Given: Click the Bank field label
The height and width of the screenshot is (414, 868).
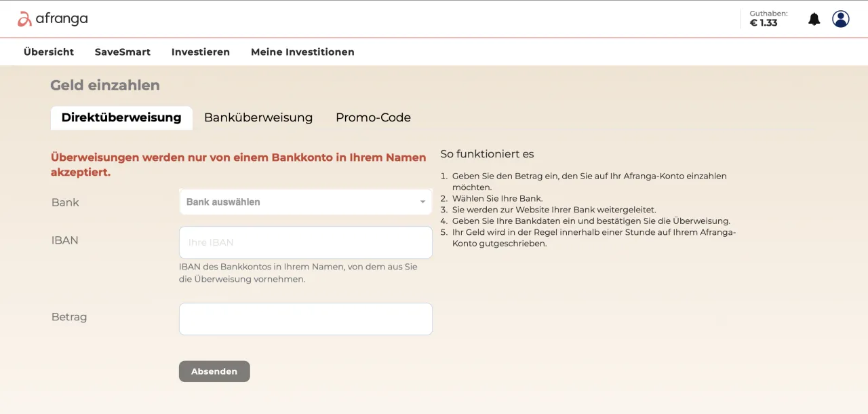Looking at the screenshot, I should 65,202.
